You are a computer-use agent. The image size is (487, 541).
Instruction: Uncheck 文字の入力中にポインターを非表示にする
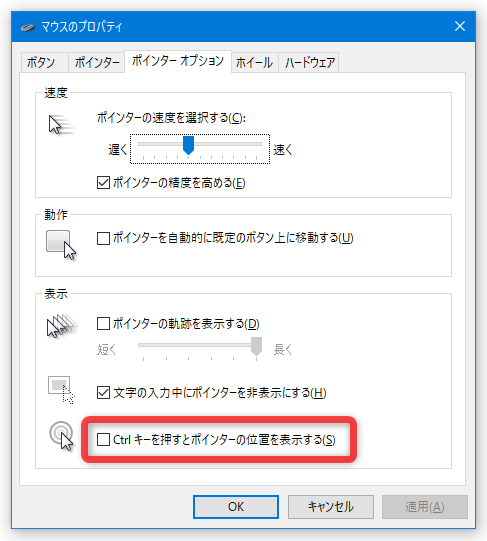(x=103, y=393)
